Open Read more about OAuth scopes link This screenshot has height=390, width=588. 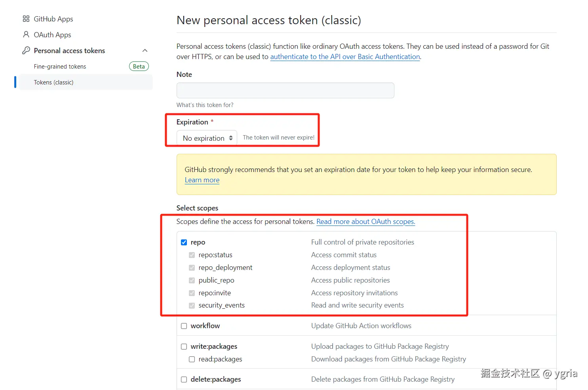tap(365, 222)
